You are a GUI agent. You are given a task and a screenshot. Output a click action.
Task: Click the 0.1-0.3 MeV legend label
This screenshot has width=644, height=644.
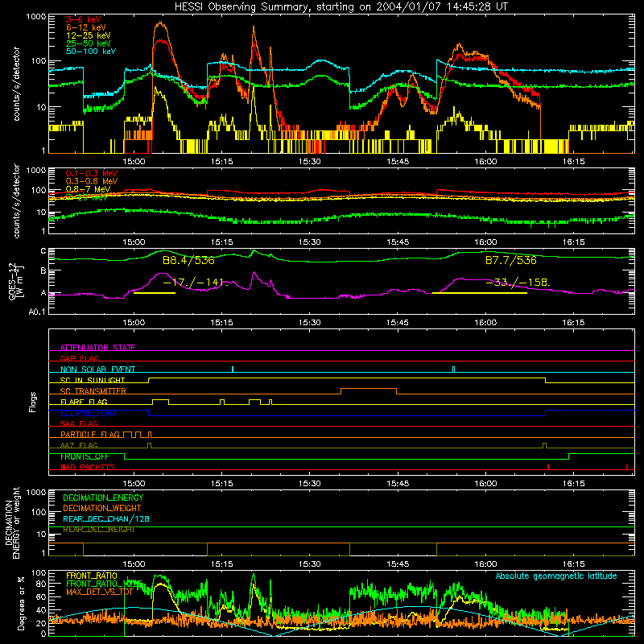[91, 174]
